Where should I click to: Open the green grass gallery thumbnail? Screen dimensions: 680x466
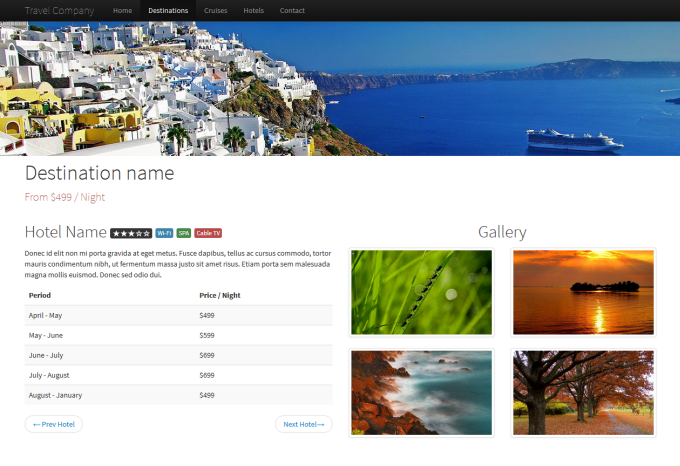(x=422, y=292)
